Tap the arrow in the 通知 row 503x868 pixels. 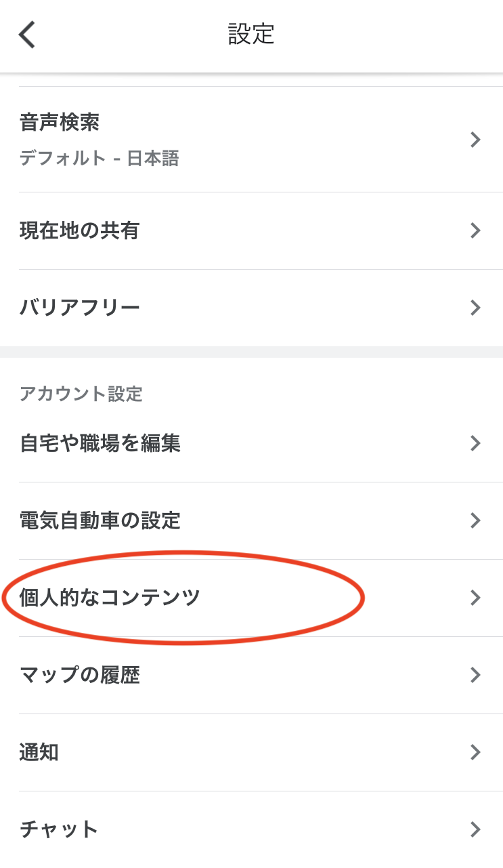click(475, 753)
